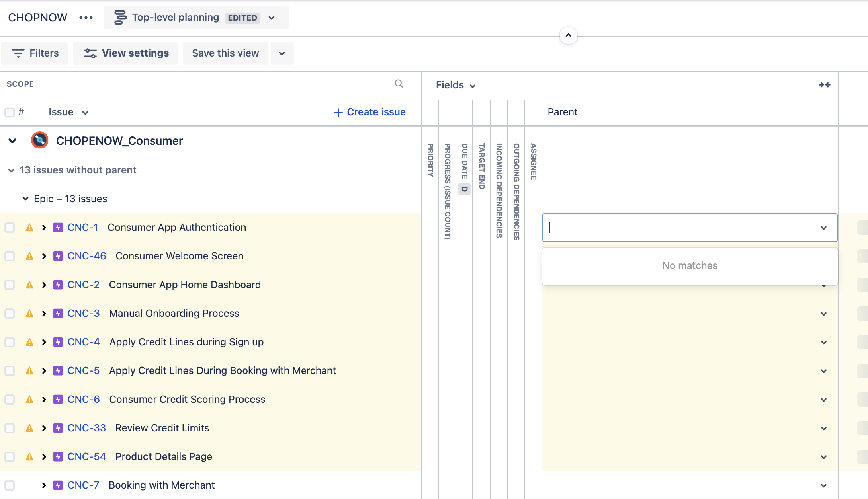The width and height of the screenshot is (868, 499).
Task: Open the Fields dropdown
Action: pos(455,85)
